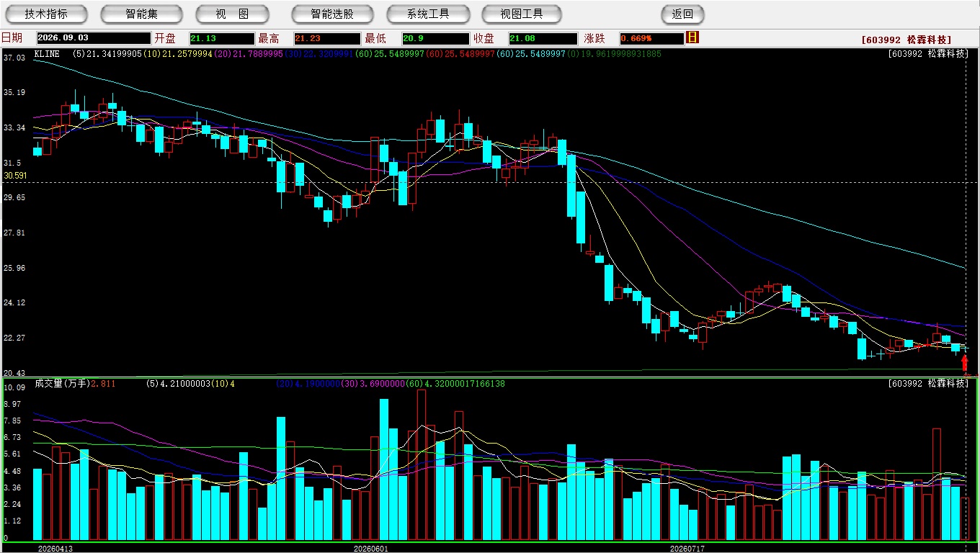980x553 pixels.
Task: Click the stock name in the volume panel
Action: pyautogui.click(x=930, y=384)
